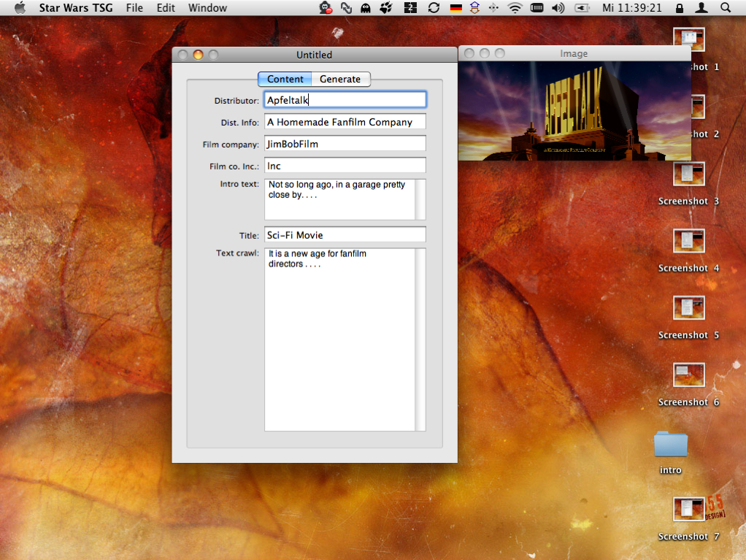746x560 pixels.
Task: Open the Window menu
Action: pyautogui.click(x=207, y=7)
